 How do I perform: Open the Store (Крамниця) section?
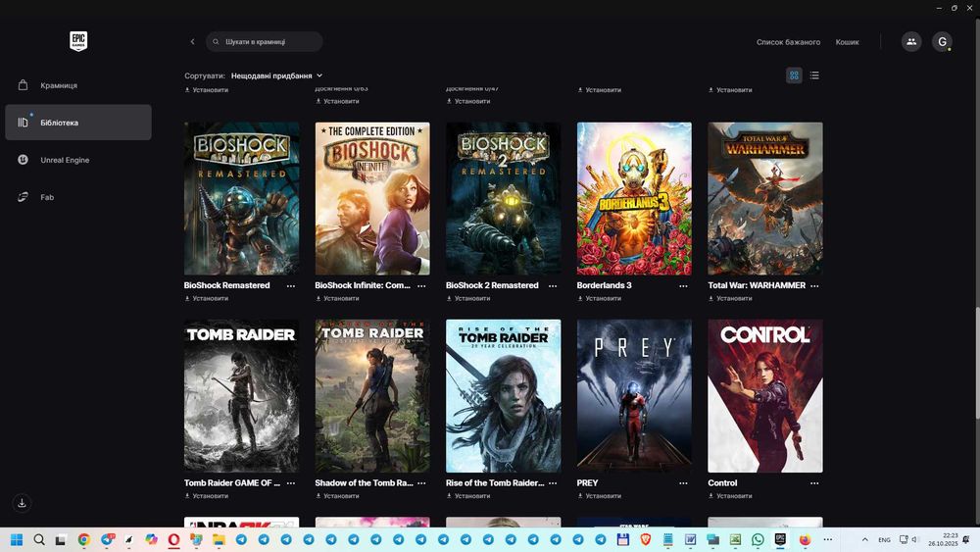coord(78,85)
